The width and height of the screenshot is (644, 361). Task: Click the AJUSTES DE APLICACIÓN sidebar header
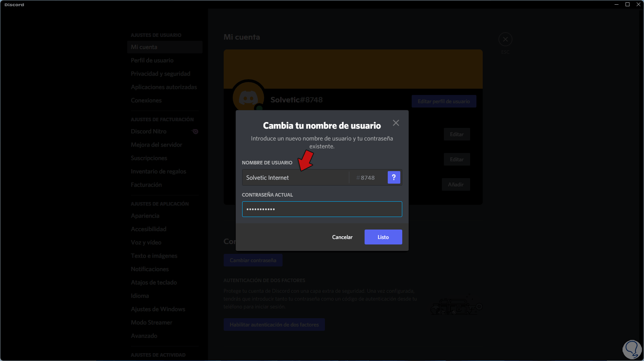(x=160, y=204)
